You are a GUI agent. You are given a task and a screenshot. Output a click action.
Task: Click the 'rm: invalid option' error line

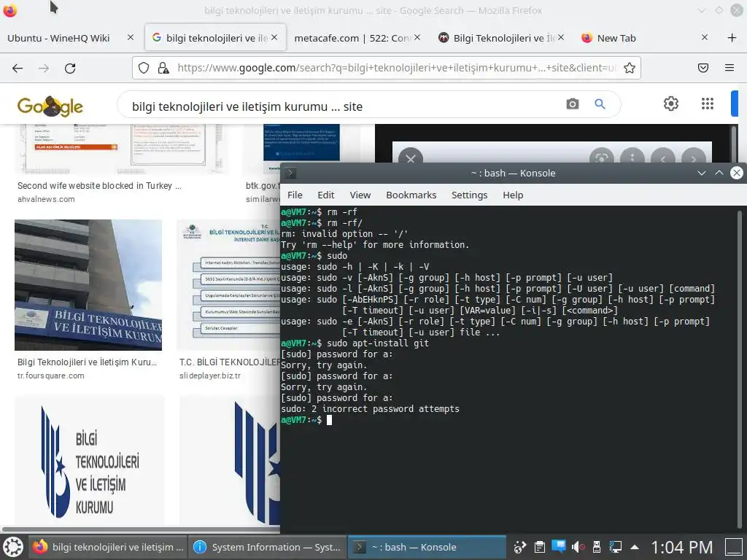(x=344, y=233)
